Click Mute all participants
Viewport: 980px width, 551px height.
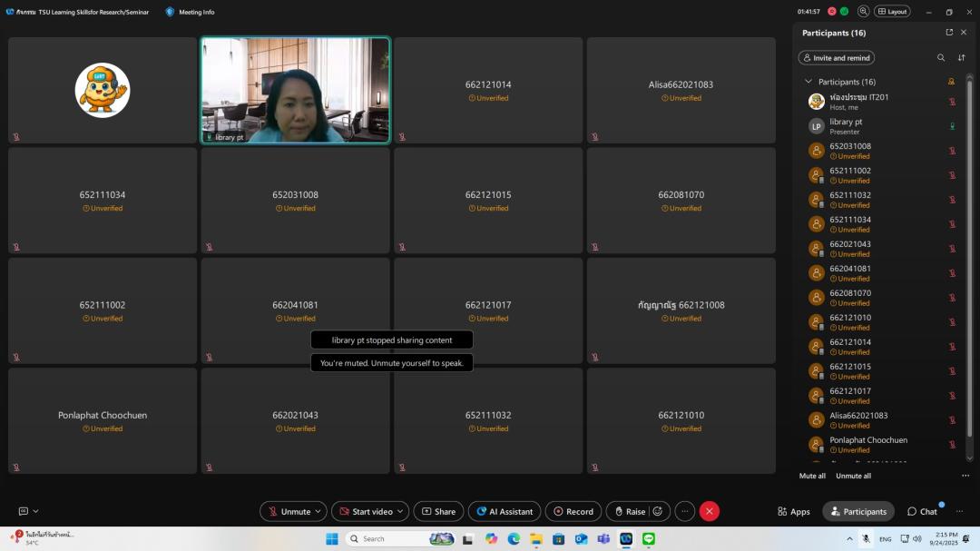click(x=812, y=476)
